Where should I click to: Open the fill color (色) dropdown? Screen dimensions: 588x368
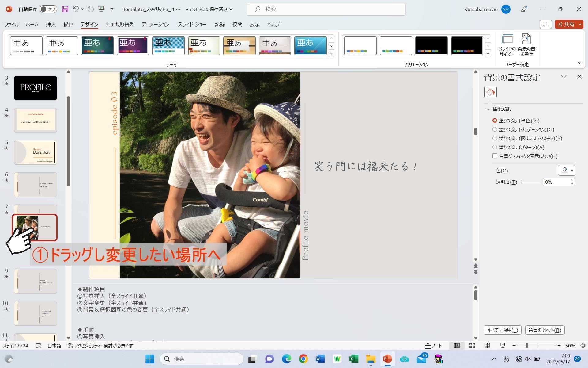[567, 170]
